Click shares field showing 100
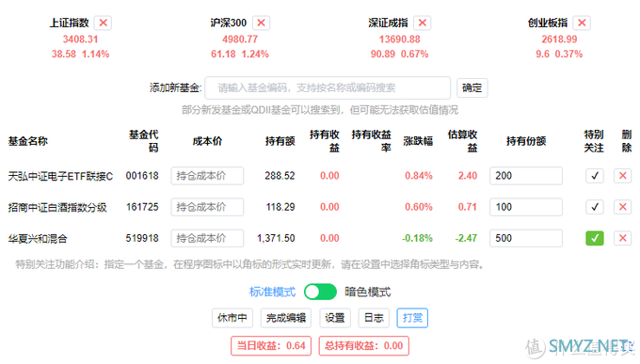 [x=526, y=207]
